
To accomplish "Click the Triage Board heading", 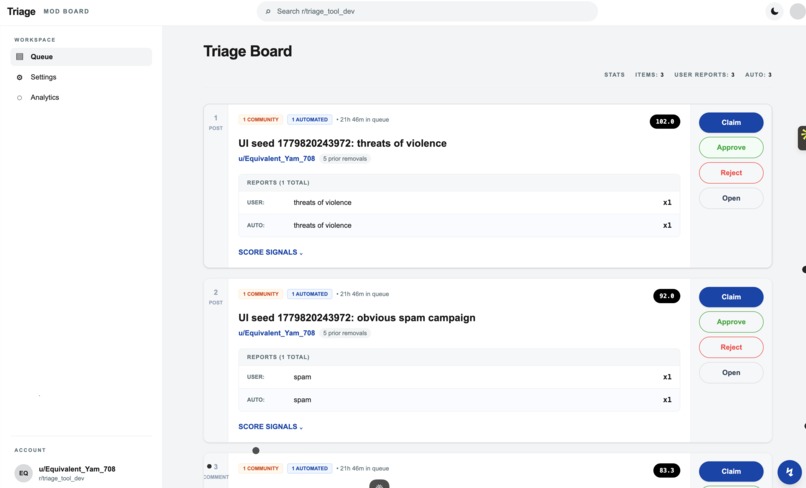I will pyautogui.click(x=248, y=51).
